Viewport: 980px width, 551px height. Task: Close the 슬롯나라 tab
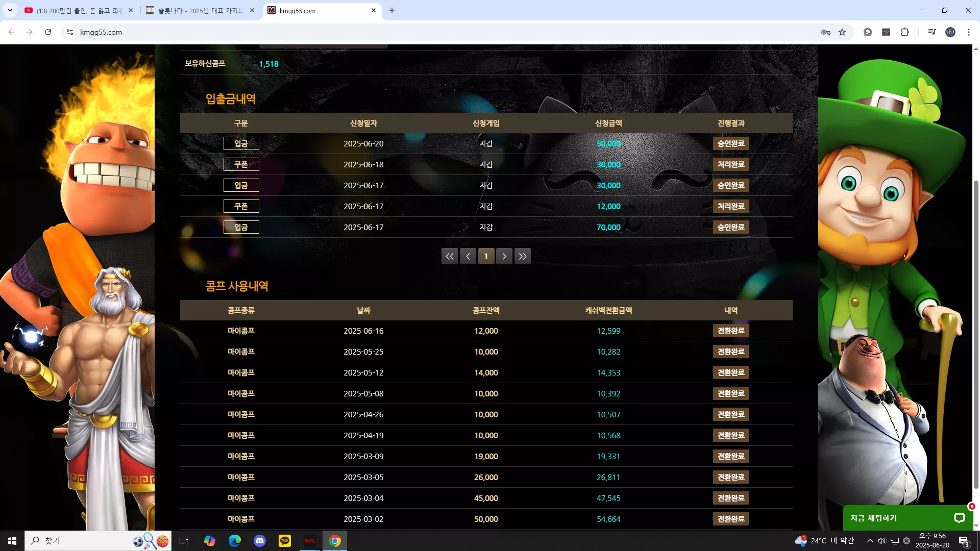coord(252,10)
